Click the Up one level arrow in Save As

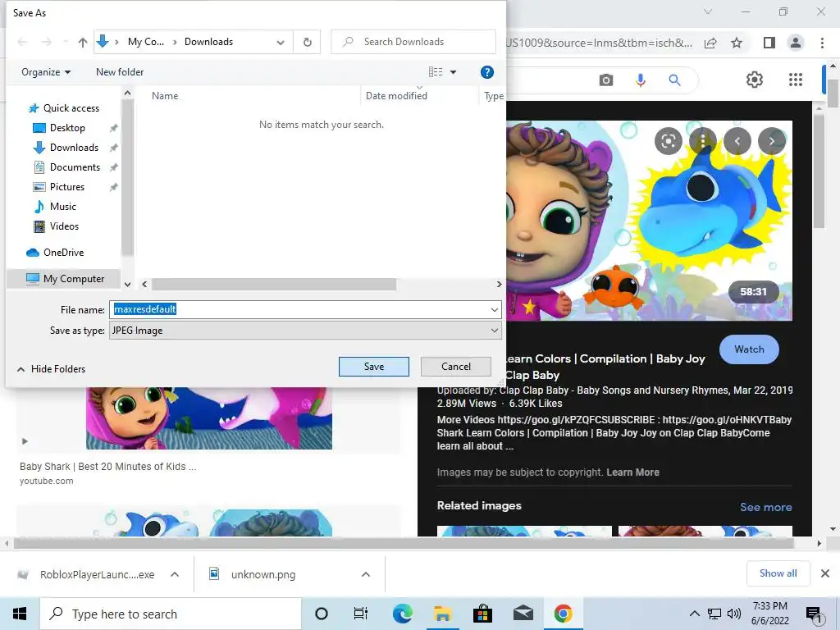click(83, 43)
